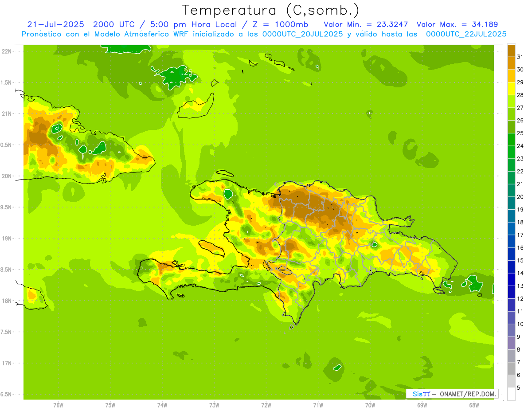The width and height of the screenshot is (532, 411).
Task: Click the bright yellow swatch between 28 and 29
Action: pyautogui.click(x=511, y=89)
